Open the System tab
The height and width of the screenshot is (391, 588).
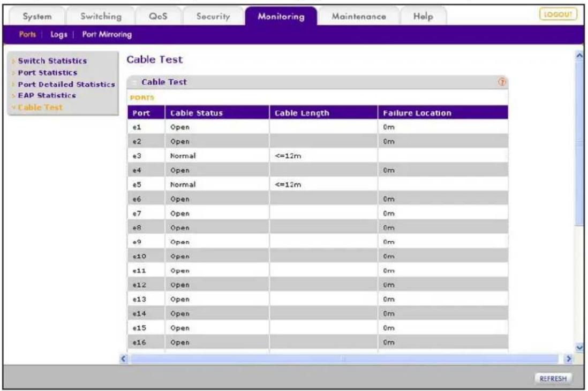click(x=37, y=17)
